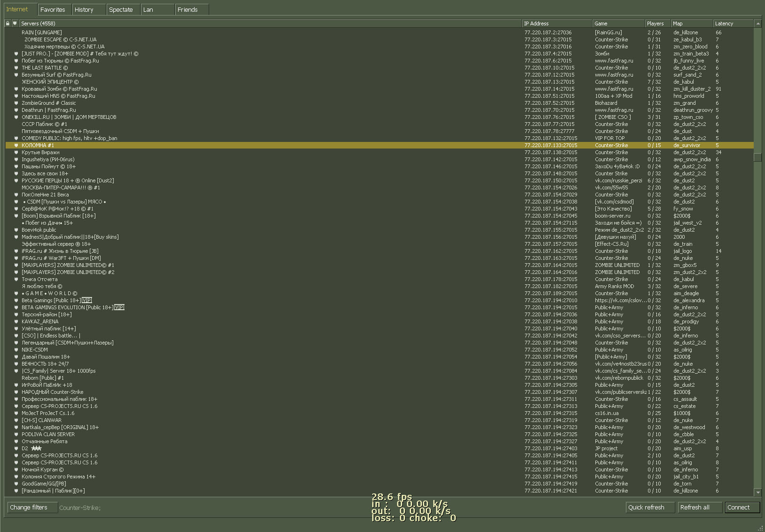Click game cell vk.com/russkie_perzi
Image resolution: width=765 pixels, height=532 pixels.
pos(618,180)
